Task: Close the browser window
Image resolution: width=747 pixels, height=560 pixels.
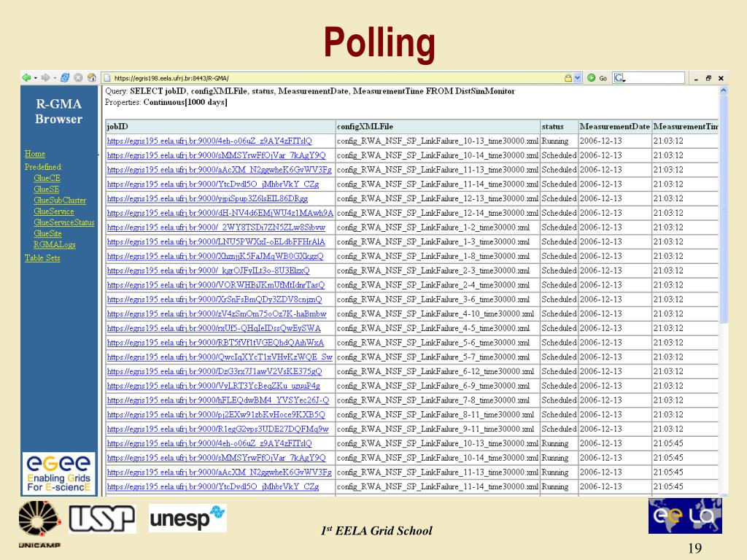Action: pos(721,78)
